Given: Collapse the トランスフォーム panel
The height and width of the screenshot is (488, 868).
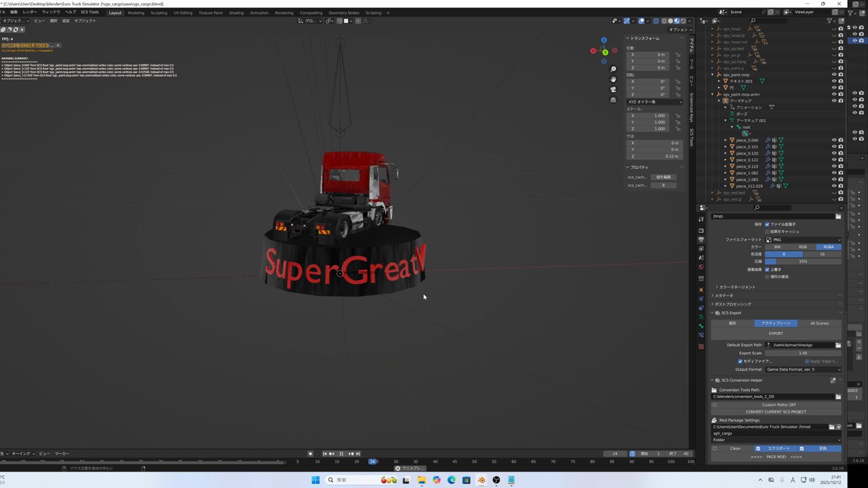Looking at the screenshot, I should [x=643, y=38].
